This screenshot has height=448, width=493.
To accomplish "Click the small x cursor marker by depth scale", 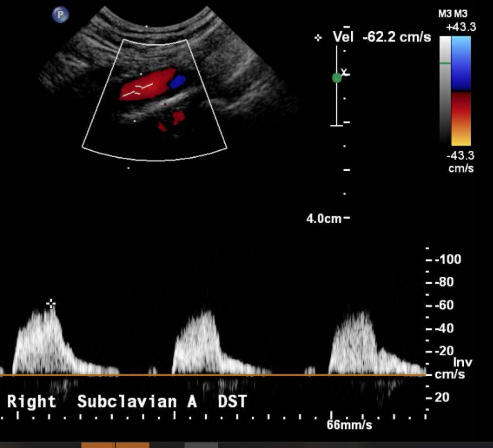I will (x=345, y=73).
